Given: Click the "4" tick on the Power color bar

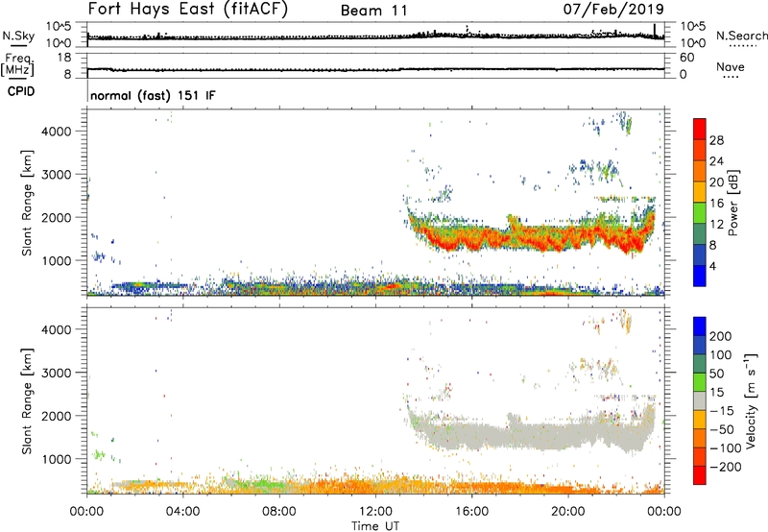Looking at the screenshot, I should (712, 266).
